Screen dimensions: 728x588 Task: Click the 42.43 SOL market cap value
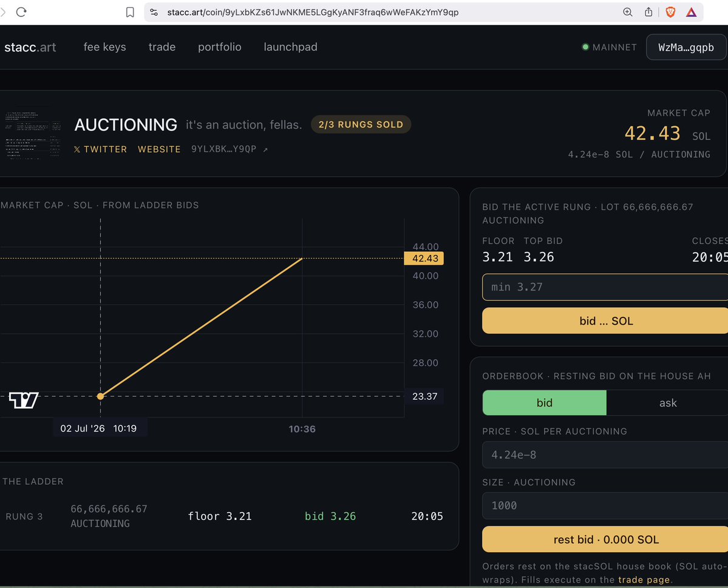point(667,133)
